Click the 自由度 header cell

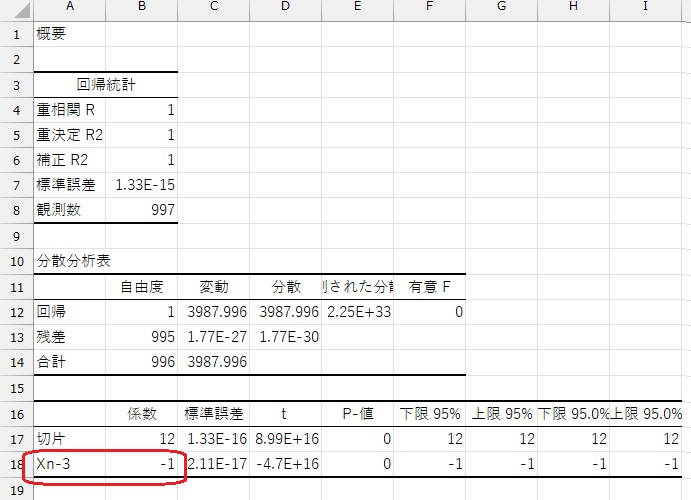(141, 287)
